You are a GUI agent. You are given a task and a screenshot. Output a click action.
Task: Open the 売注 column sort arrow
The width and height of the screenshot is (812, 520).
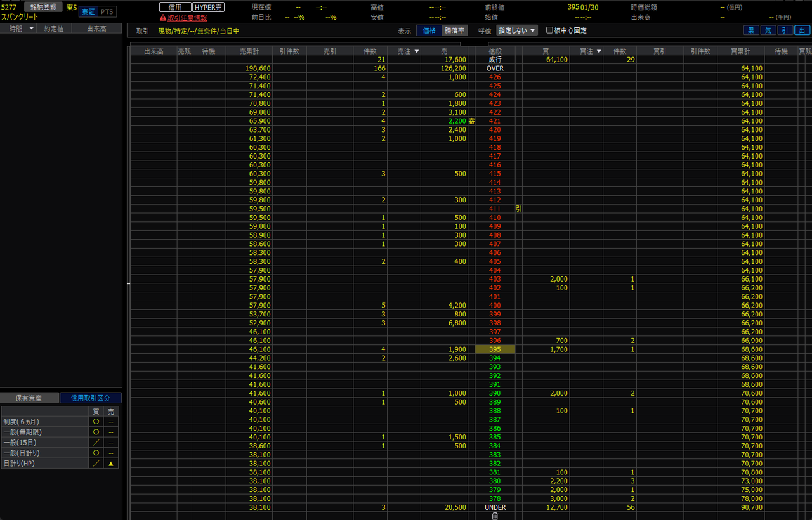tap(417, 51)
